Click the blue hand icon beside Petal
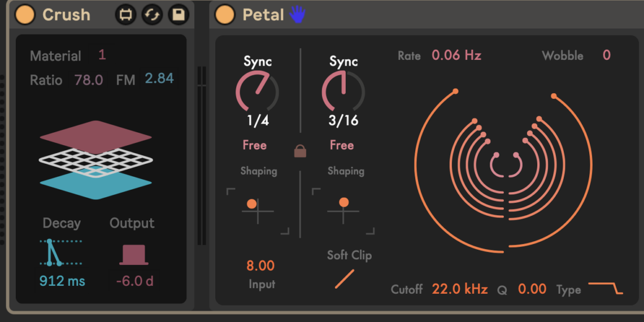The height and width of the screenshot is (322, 644). (x=297, y=14)
